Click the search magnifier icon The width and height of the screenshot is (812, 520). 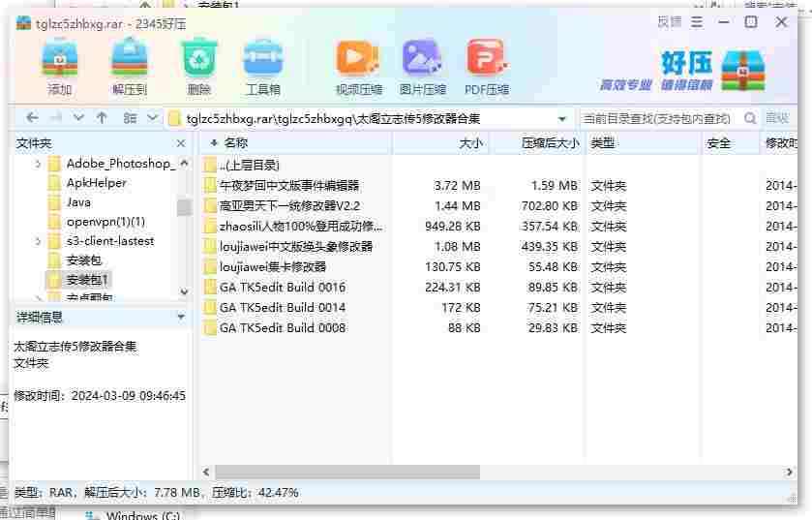[x=750, y=118]
